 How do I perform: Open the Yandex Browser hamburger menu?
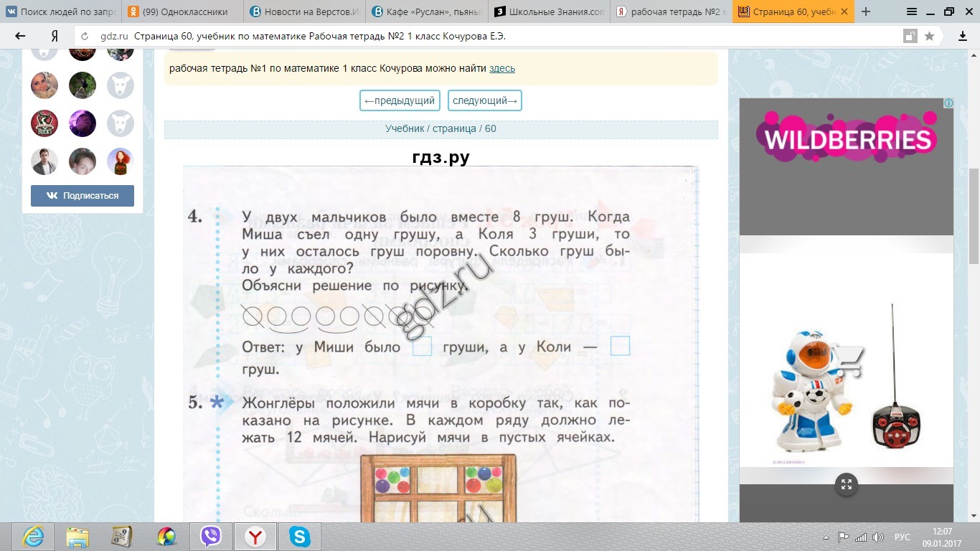pyautogui.click(x=911, y=12)
